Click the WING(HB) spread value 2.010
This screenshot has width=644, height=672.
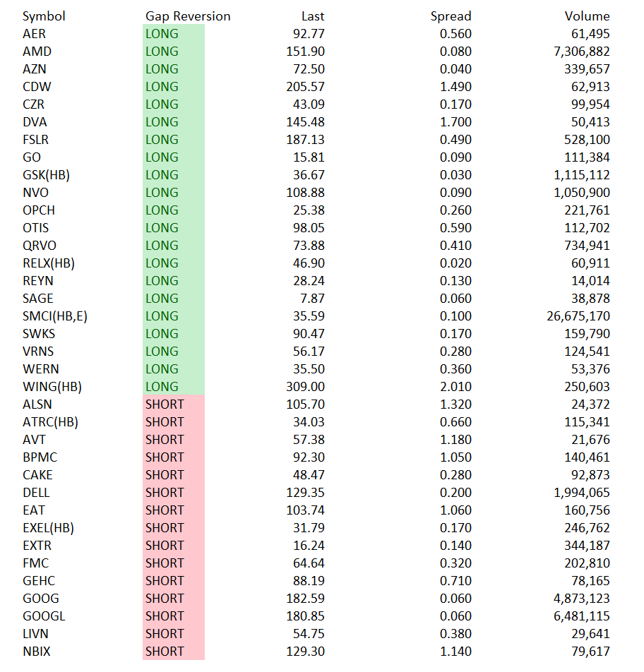pyautogui.click(x=455, y=387)
